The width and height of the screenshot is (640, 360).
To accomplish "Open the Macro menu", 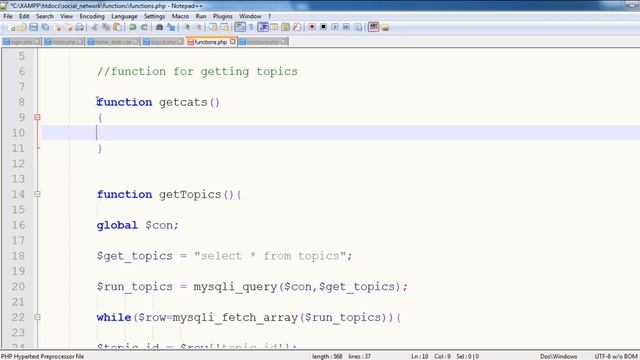I will 180,16.
